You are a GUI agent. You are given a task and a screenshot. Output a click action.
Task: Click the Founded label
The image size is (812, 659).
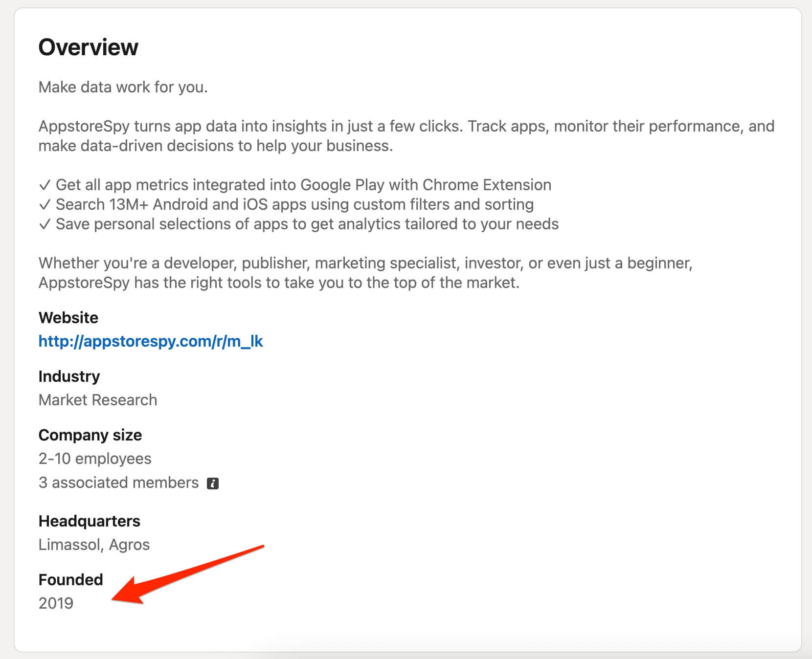71,580
